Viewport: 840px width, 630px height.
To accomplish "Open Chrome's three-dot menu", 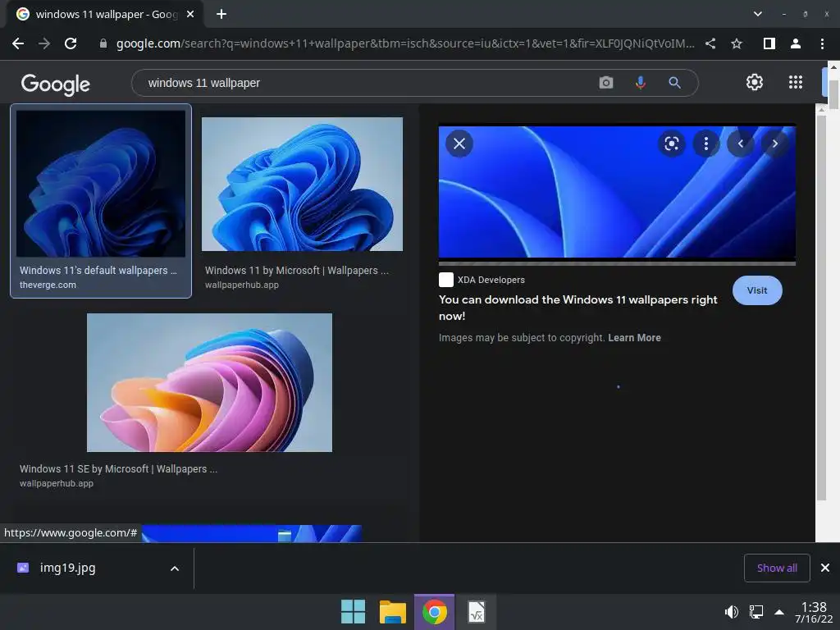I will coord(822,43).
